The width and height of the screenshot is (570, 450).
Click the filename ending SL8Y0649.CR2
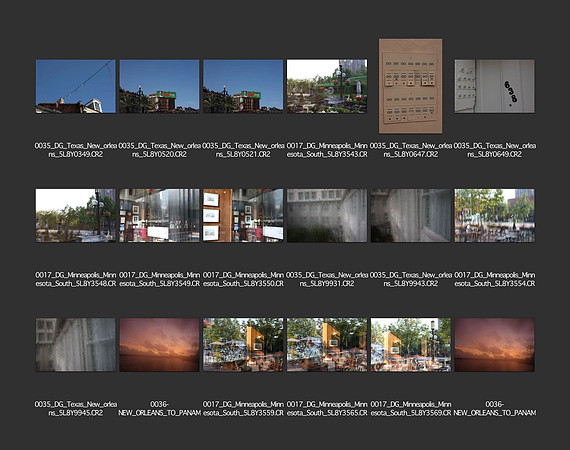pyautogui.click(x=494, y=150)
